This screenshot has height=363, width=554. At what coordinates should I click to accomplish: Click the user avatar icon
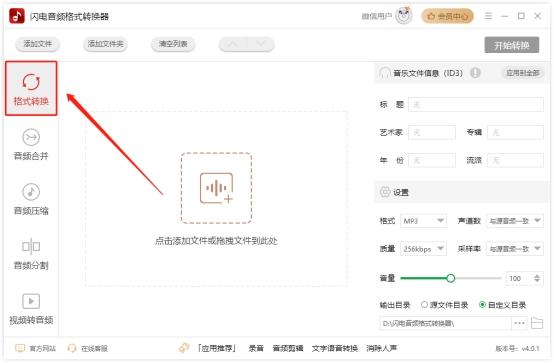point(404,16)
